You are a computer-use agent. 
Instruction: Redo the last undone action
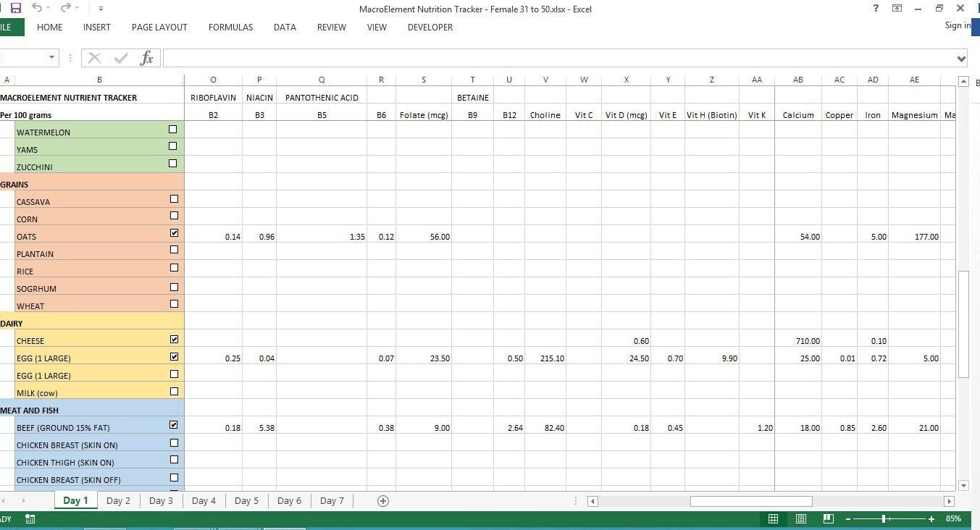66,8
